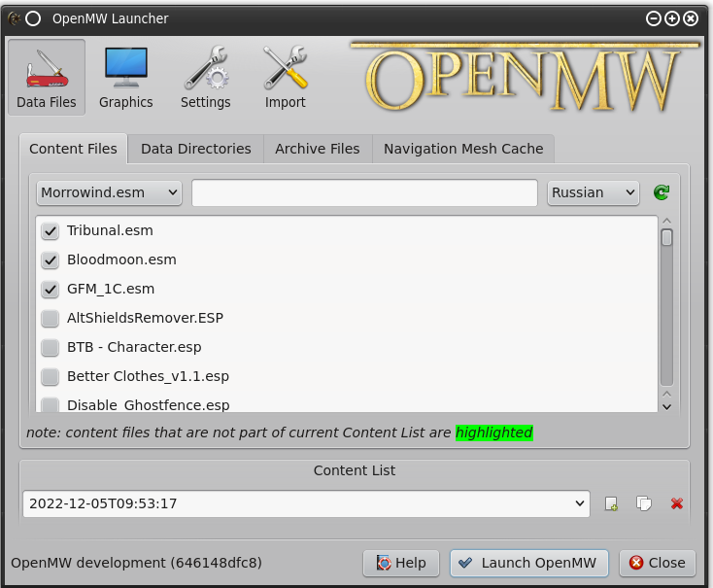Select the AltShieldsRemover.ESP row text
Image resolution: width=713 pixels, height=588 pixels.
coord(145,318)
